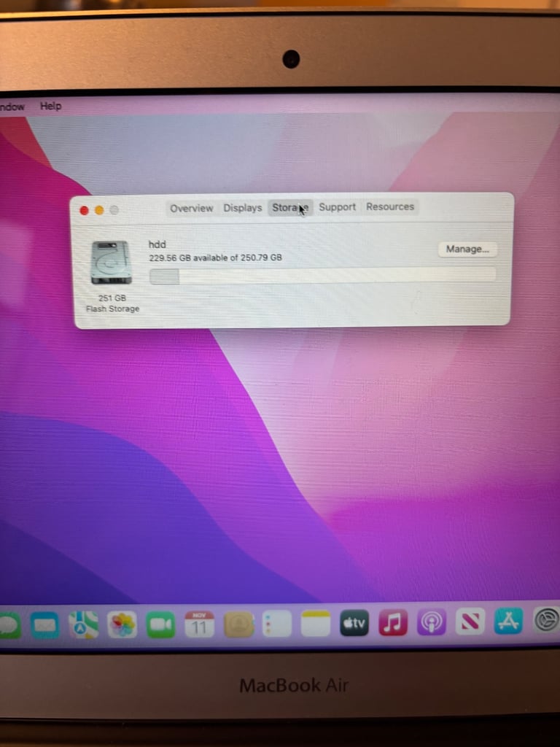
Task: Open the Overview tab
Action: [x=192, y=208]
